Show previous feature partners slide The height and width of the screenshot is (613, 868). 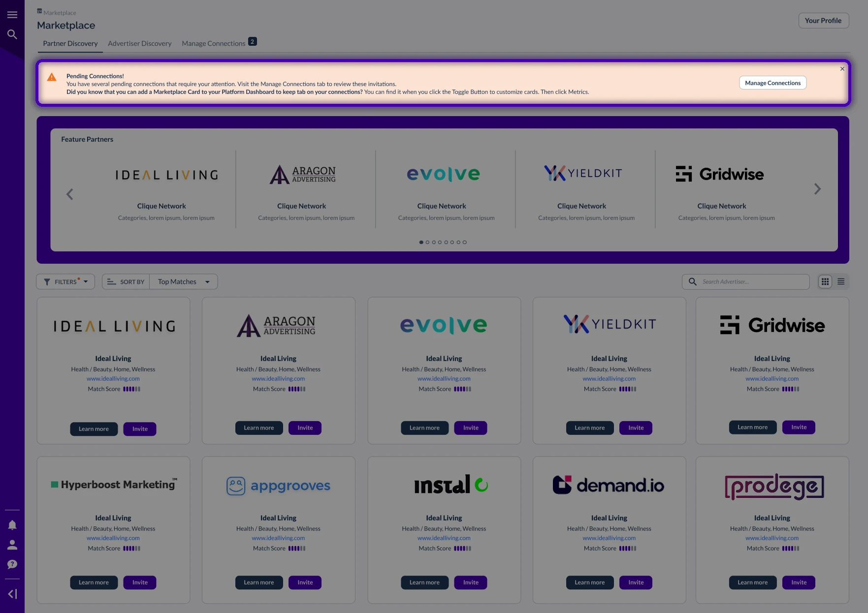pyautogui.click(x=70, y=194)
